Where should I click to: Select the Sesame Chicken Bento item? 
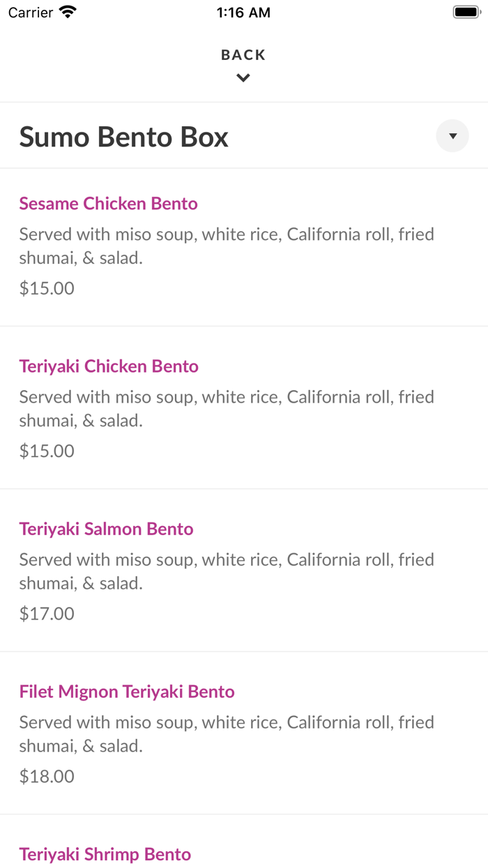tap(108, 204)
